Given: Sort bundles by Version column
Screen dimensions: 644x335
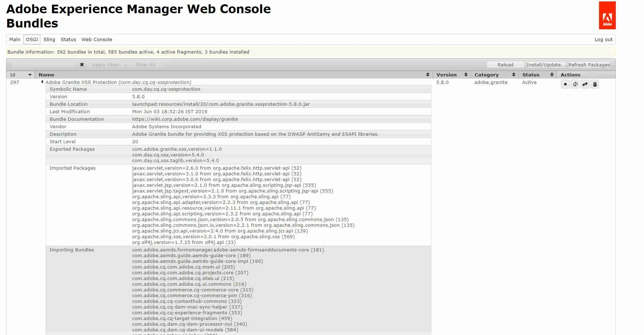Looking at the screenshot, I should pyautogui.click(x=466, y=75).
